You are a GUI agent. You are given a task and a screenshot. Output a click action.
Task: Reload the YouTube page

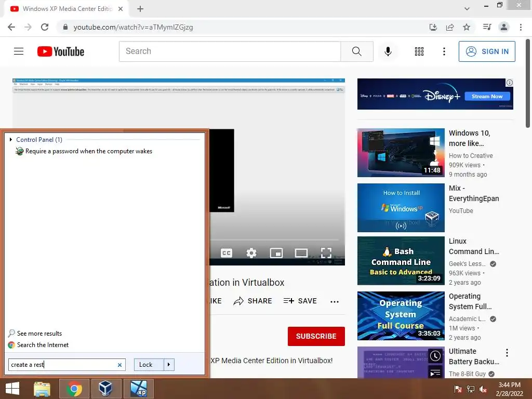point(45,27)
